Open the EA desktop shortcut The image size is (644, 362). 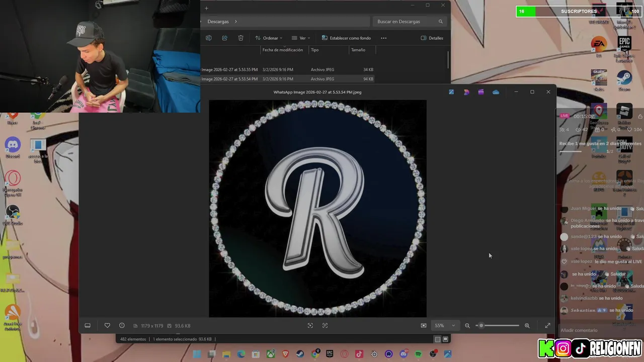[599, 47]
